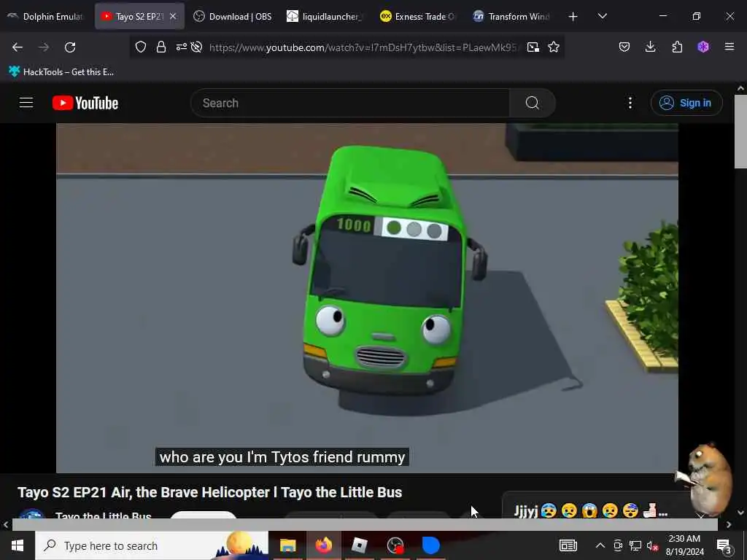Click the scroll up arrow
The width and height of the screenshot is (747, 560).
[x=740, y=88]
